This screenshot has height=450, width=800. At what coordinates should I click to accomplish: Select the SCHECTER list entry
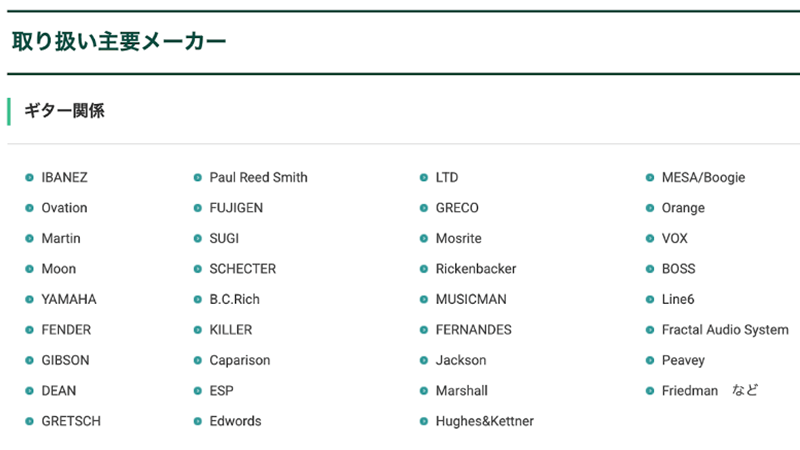point(242,269)
